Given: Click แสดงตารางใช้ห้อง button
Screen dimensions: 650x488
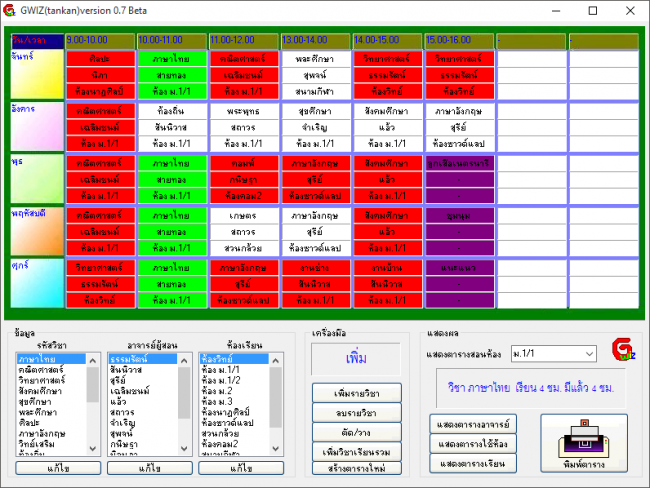Looking at the screenshot, I should [x=473, y=444].
